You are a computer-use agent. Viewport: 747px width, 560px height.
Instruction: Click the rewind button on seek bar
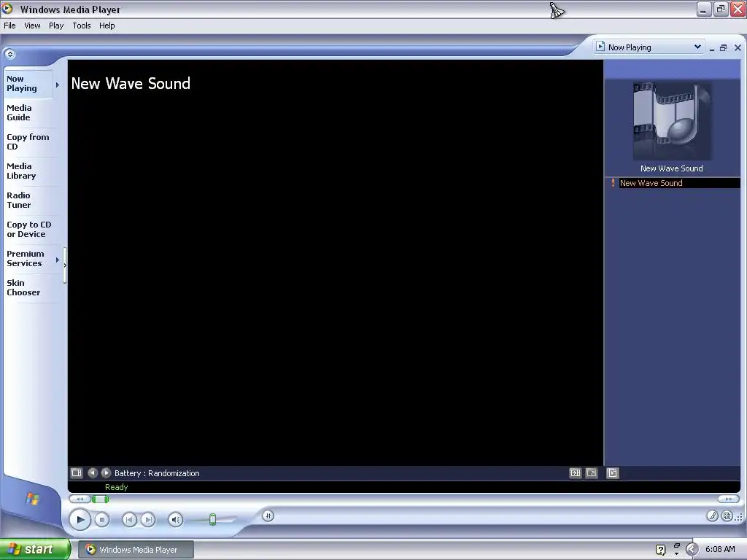point(80,499)
